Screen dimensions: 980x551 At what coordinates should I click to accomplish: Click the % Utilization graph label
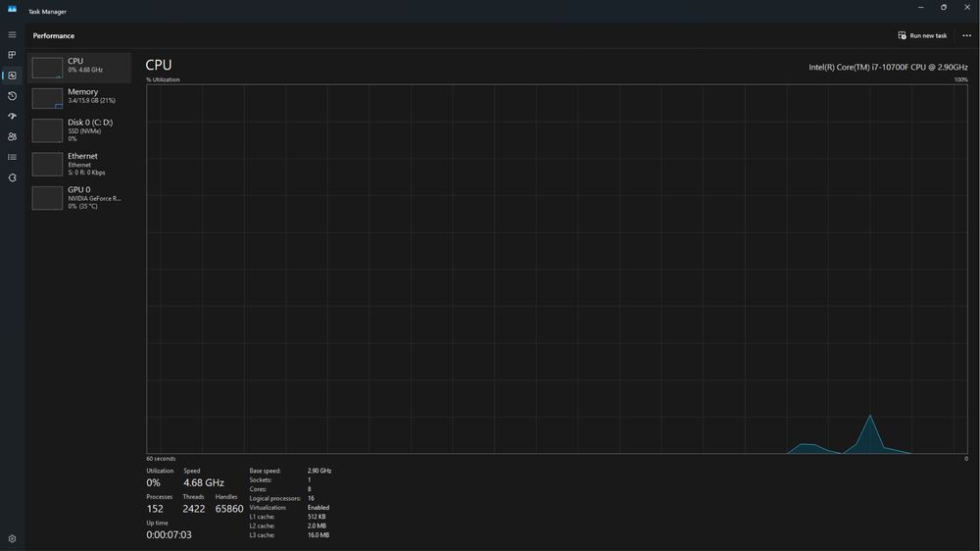[163, 80]
